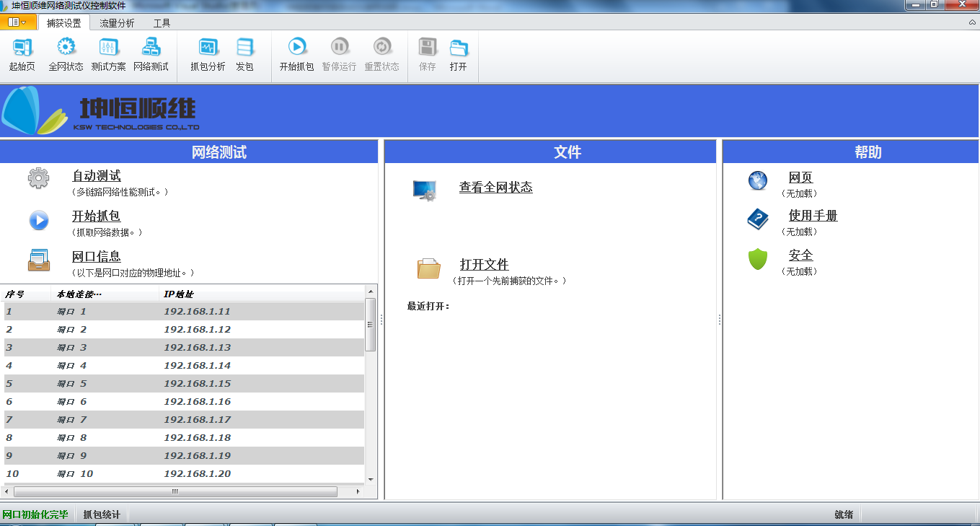Viewport: 980px width, 526px height.
Task: Click the 网口初始化完毕 status text
Action: tap(35, 514)
